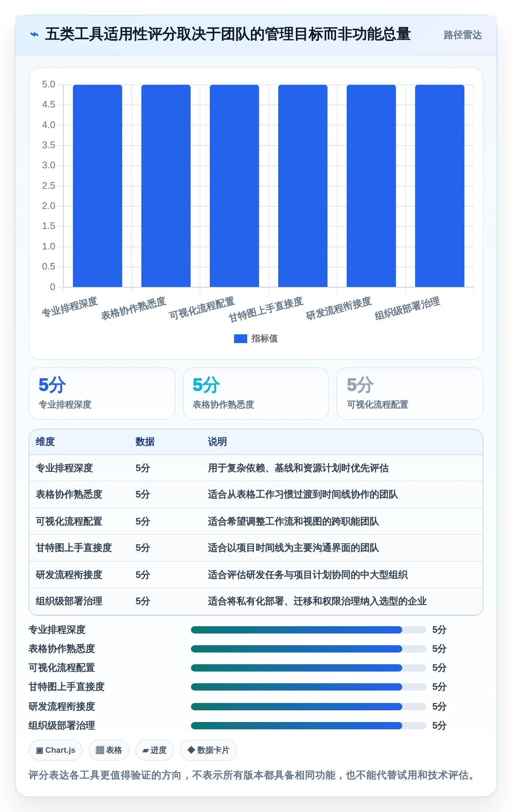The height and width of the screenshot is (812, 512).
Task: Click description 适合从表格工作习惯过渡到时间线协作的团队
Action: [x=303, y=495]
